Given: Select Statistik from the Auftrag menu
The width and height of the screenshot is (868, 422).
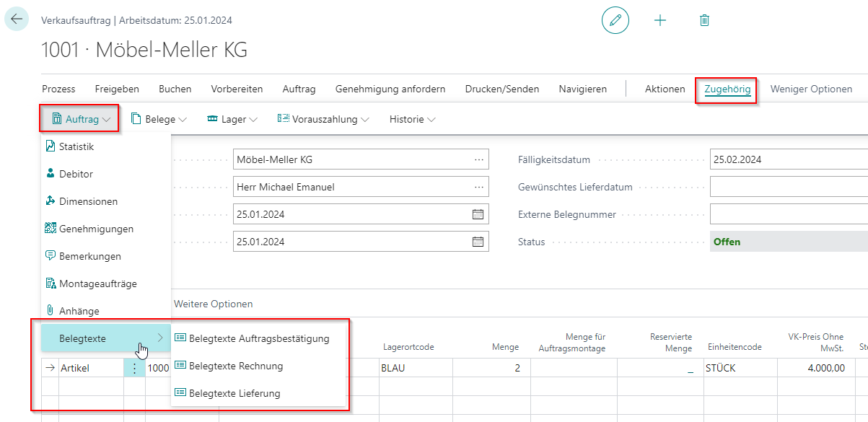Looking at the screenshot, I should 76,146.
